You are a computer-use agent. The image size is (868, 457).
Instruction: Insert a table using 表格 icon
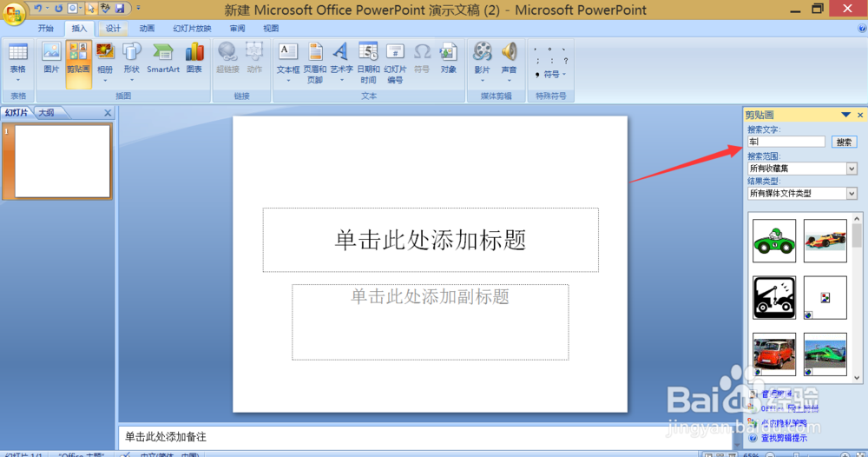click(17, 63)
